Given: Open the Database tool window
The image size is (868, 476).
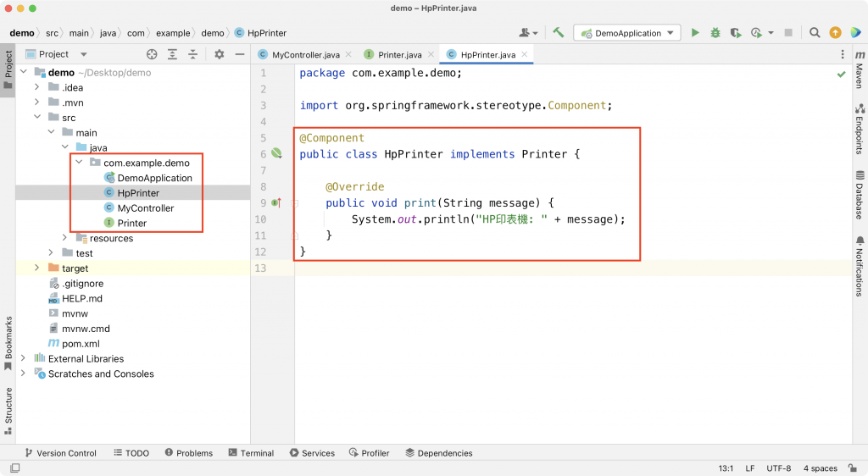Looking at the screenshot, I should [860, 195].
